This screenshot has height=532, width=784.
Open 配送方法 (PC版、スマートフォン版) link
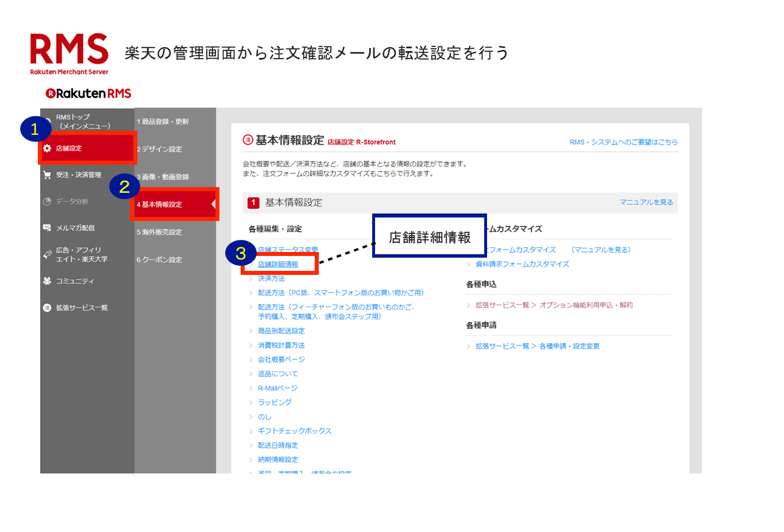(x=342, y=293)
